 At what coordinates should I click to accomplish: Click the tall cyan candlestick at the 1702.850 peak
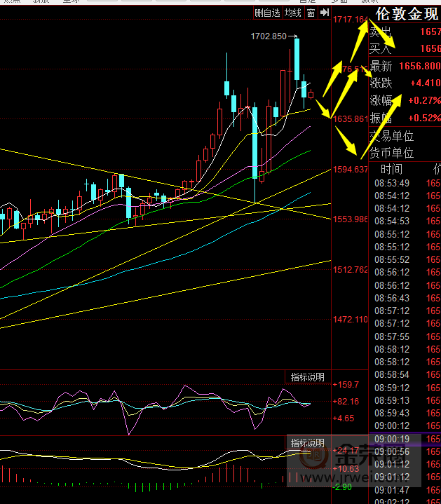[297, 59]
